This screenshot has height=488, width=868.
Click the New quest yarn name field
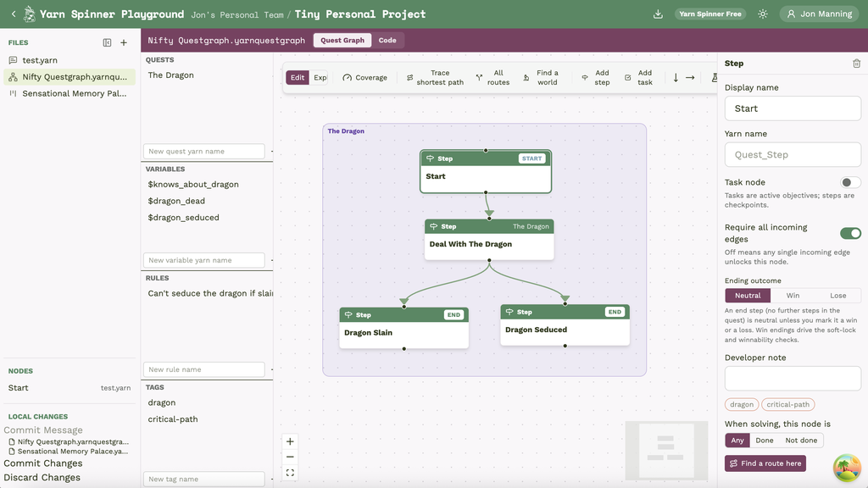pos(203,152)
